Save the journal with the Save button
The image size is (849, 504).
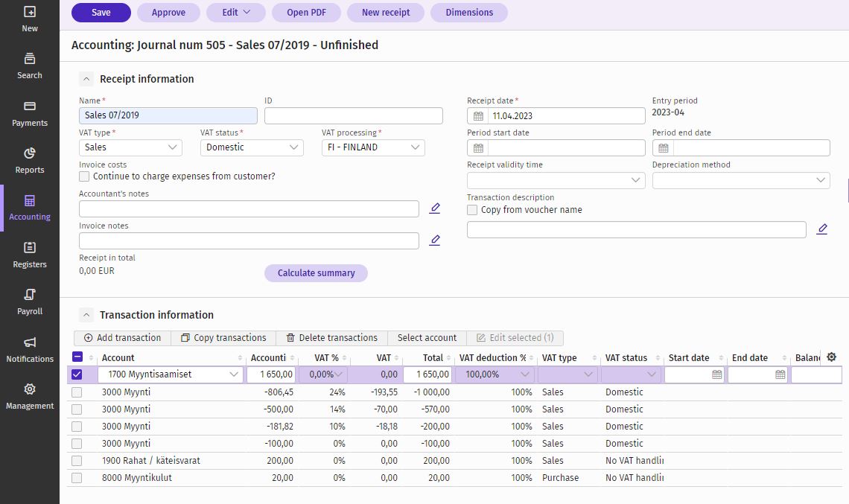pyautogui.click(x=101, y=13)
